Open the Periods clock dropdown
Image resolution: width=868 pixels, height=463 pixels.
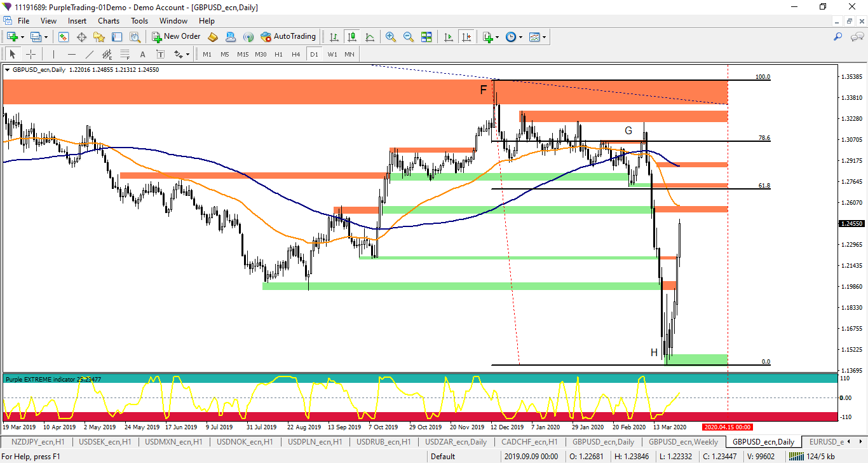pos(514,37)
